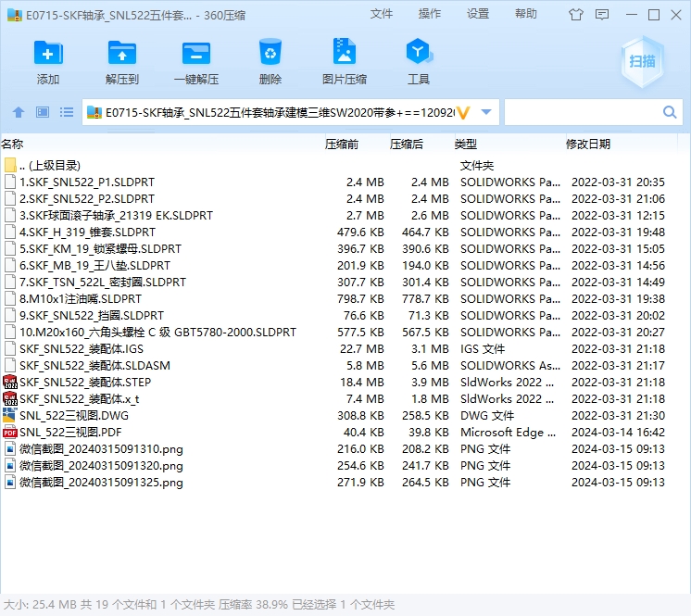This screenshot has width=691, height=616.
Task: Click the 扫描 scan hexagon button
Action: pyautogui.click(x=642, y=62)
